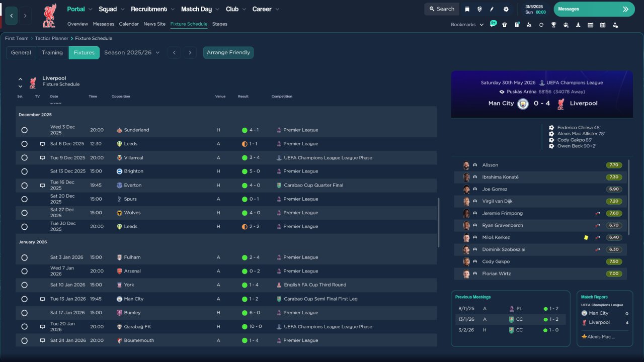Switch to the Training tab

(52, 53)
